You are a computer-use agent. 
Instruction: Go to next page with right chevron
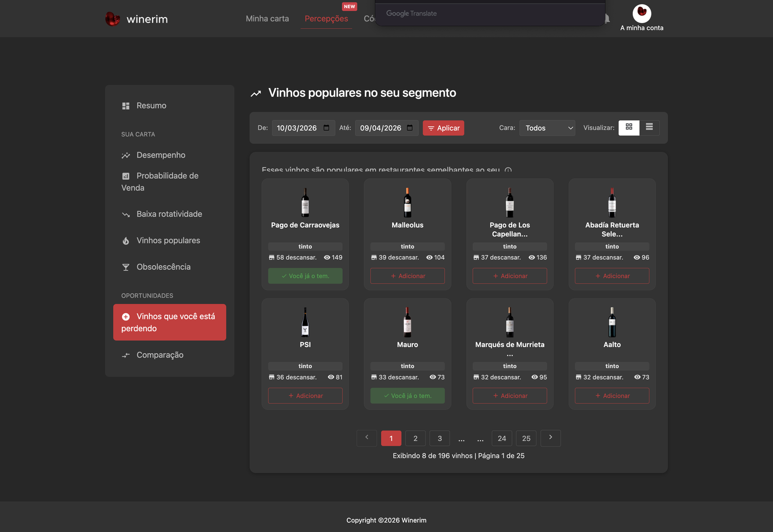pos(550,438)
